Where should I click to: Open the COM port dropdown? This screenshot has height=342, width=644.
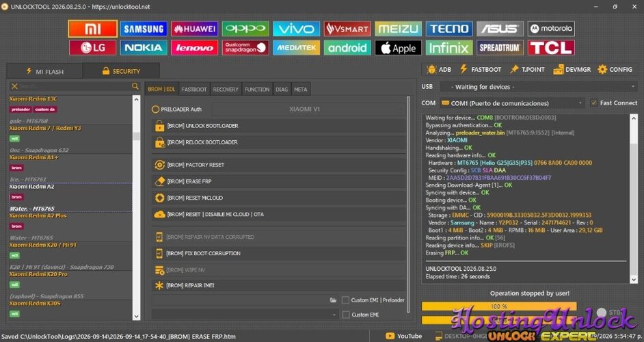513,103
